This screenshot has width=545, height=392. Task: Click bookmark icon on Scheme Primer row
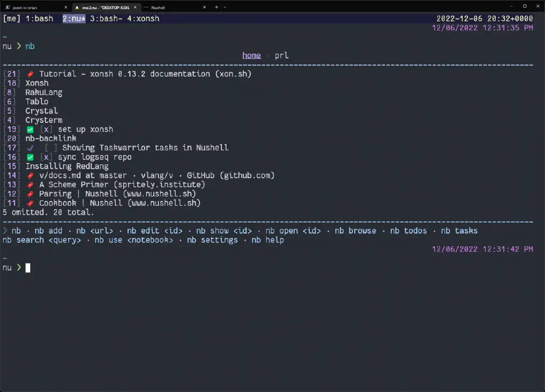(x=30, y=185)
